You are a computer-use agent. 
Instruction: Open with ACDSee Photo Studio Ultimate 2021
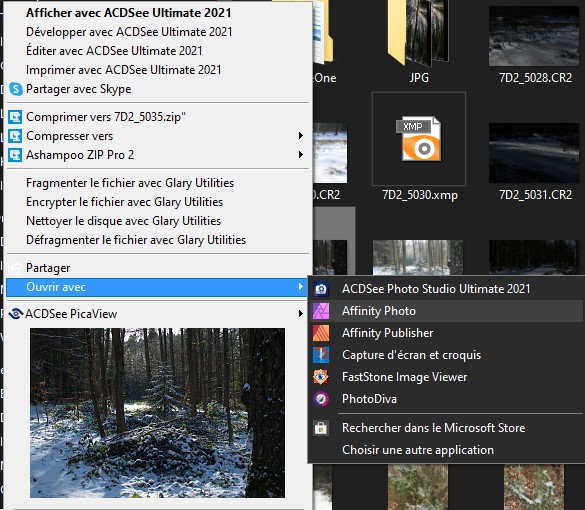tap(436, 289)
